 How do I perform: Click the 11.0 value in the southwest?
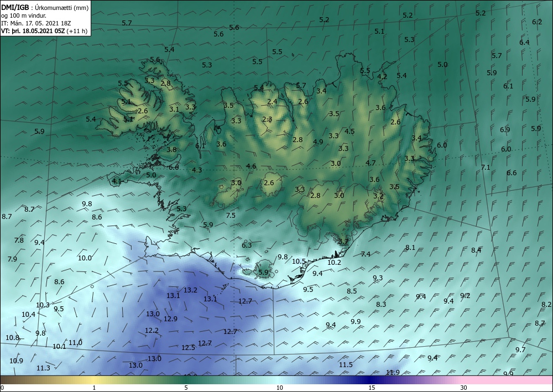[x=75, y=343]
